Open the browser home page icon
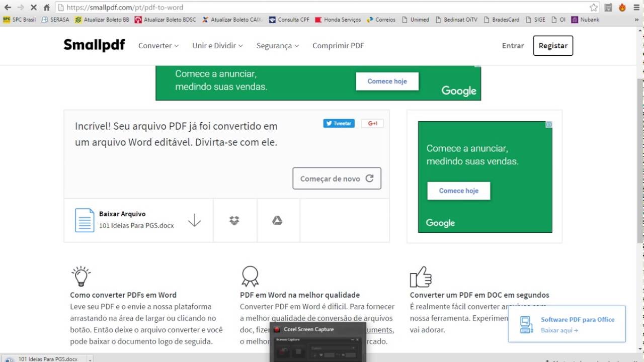Viewport: 644px width, 362px height. coord(47,8)
